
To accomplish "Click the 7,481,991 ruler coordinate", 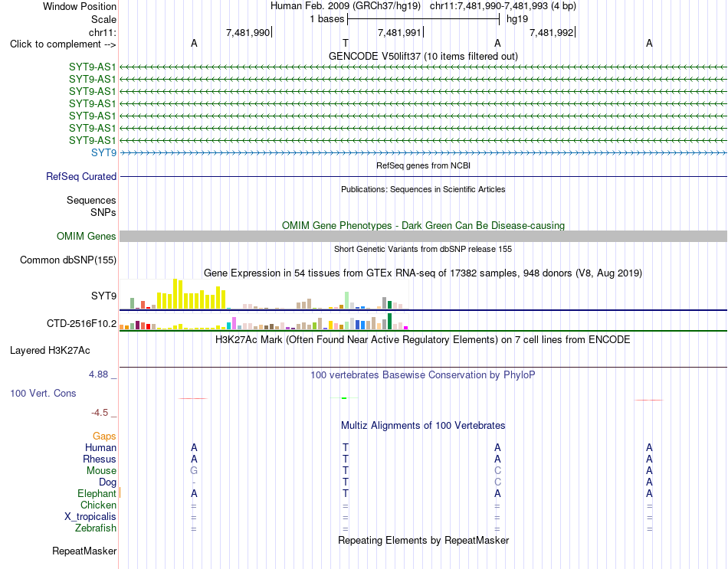I will (x=399, y=32).
